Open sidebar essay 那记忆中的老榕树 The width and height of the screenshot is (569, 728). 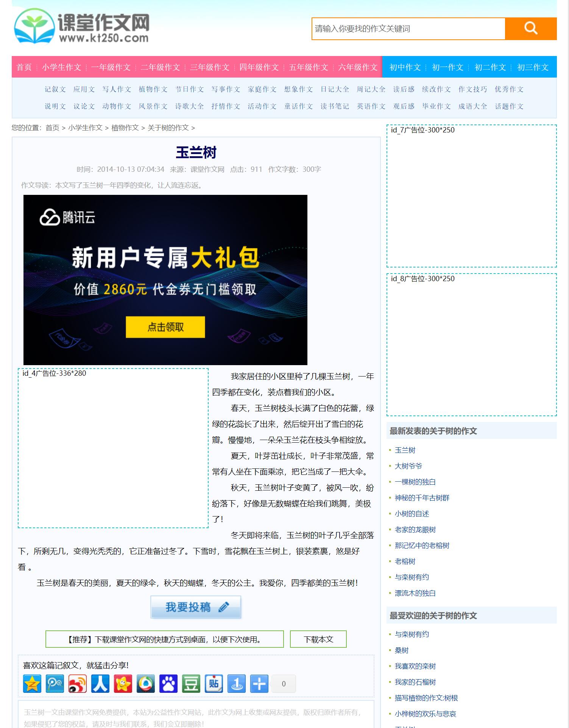[x=422, y=546]
